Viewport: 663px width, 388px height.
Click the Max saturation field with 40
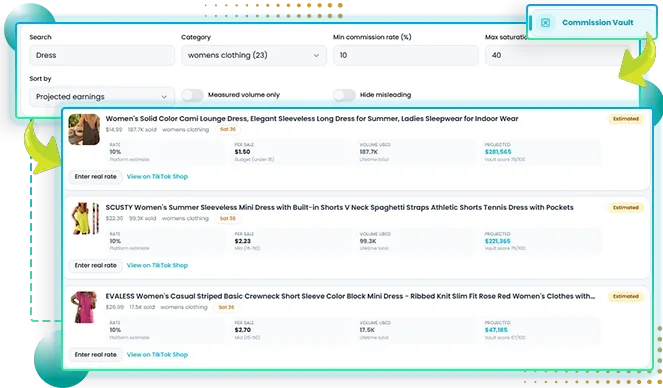click(x=558, y=55)
